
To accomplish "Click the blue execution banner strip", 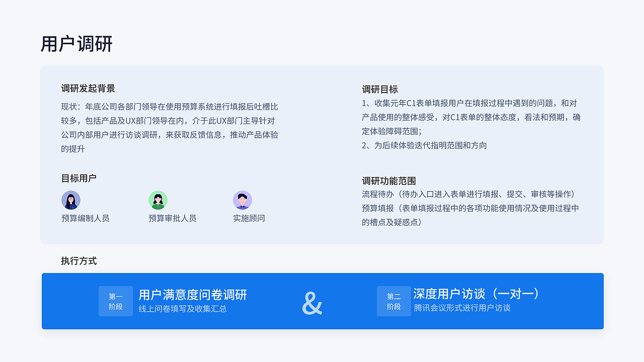I will (x=322, y=301).
